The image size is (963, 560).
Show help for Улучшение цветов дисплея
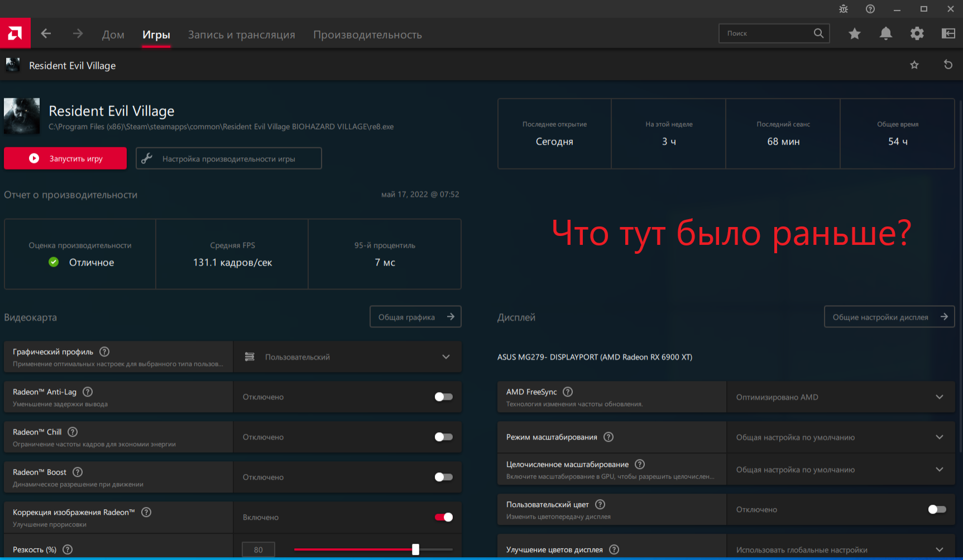(614, 549)
